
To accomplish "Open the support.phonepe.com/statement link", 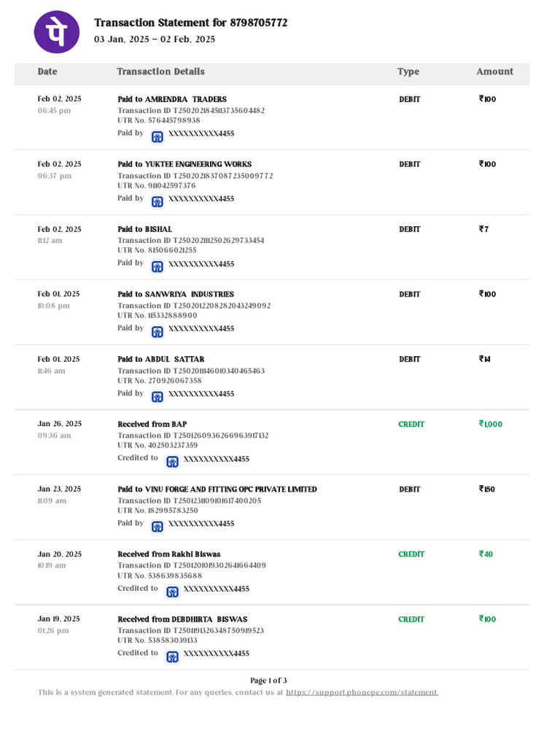I will [x=362, y=692].
